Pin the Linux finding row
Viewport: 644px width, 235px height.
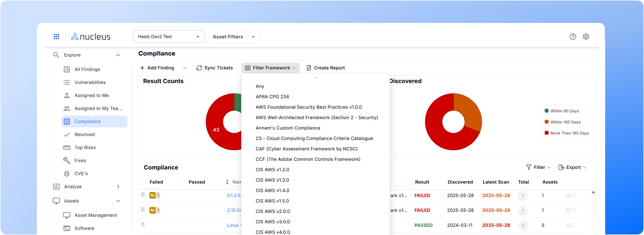[x=143, y=225]
